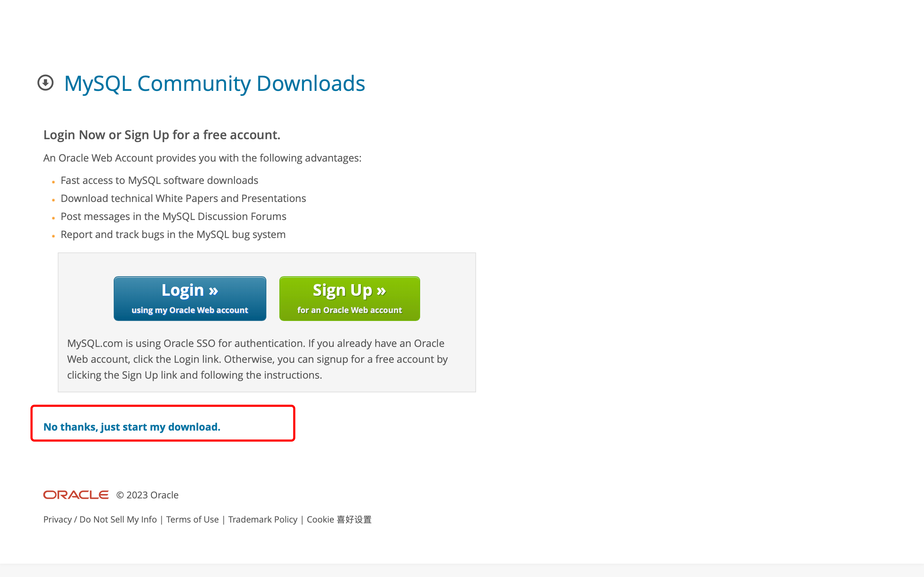Screen dimensions: 924x577
Task: Click the Oracle SSO authentication paragraph
Action: coord(258,359)
